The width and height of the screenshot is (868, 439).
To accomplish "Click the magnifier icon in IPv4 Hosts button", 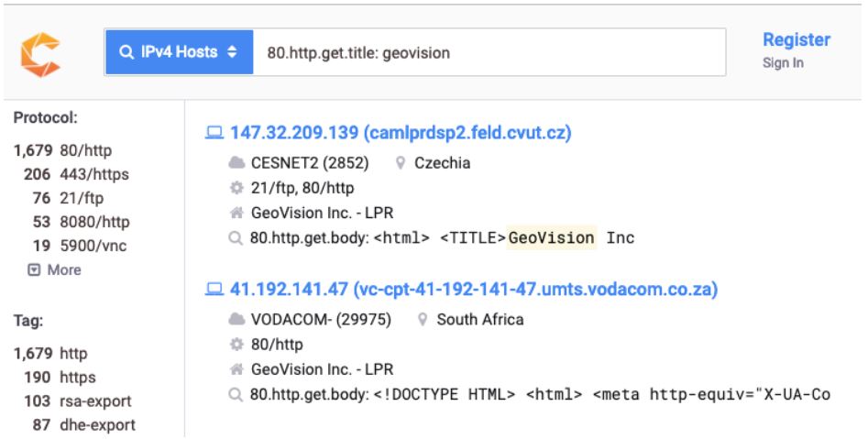I will pyautogui.click(x=126, y=52).
